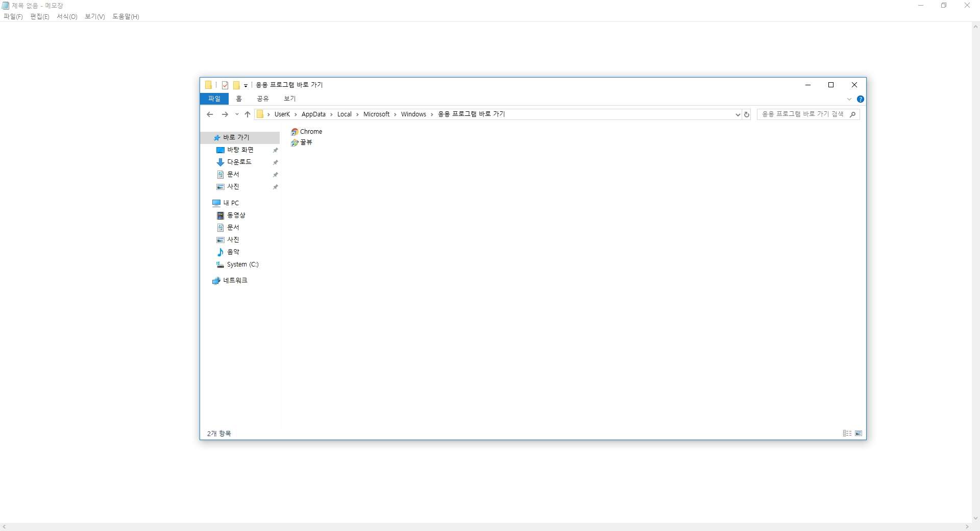Click the pin icon beside 다운로드
The width and height of the screenshot is (980, 531).
click(276, 162)
